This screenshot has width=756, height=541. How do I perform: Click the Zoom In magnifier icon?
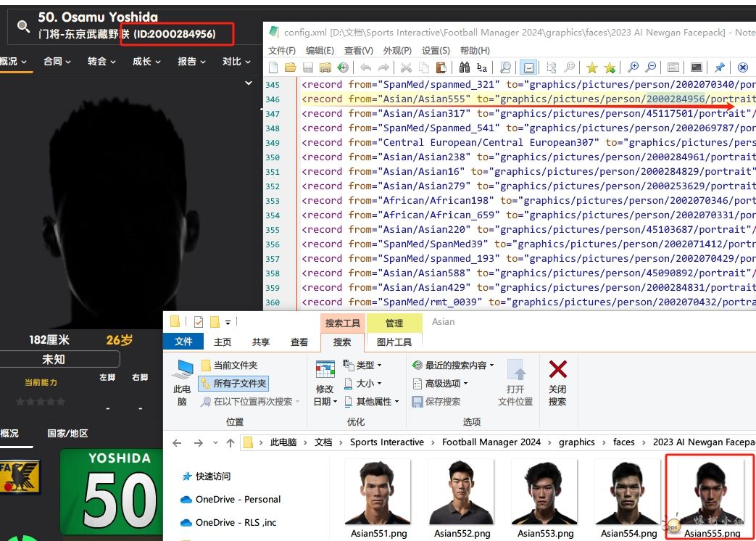pos(633,67)
